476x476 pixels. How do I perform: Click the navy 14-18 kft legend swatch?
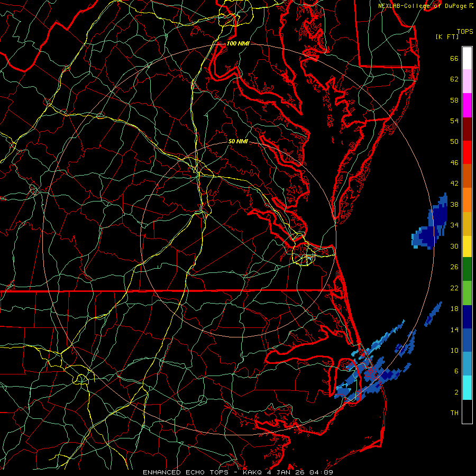(467, 317)
